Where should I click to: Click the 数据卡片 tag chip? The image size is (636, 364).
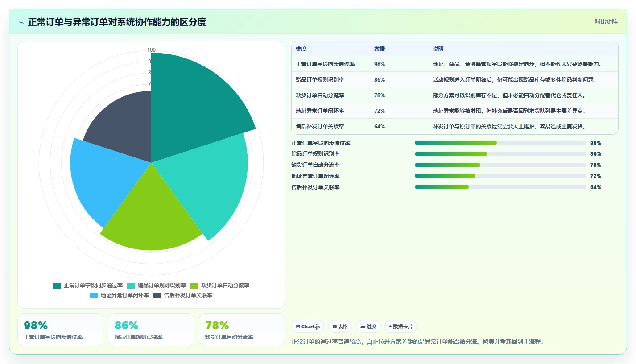coord(401,327)
